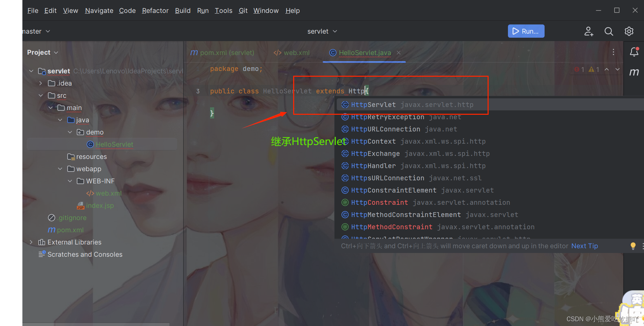Click the Search Everywhere magnifier icon
Viewport: 644px width, 326px height.
point(609,31)
